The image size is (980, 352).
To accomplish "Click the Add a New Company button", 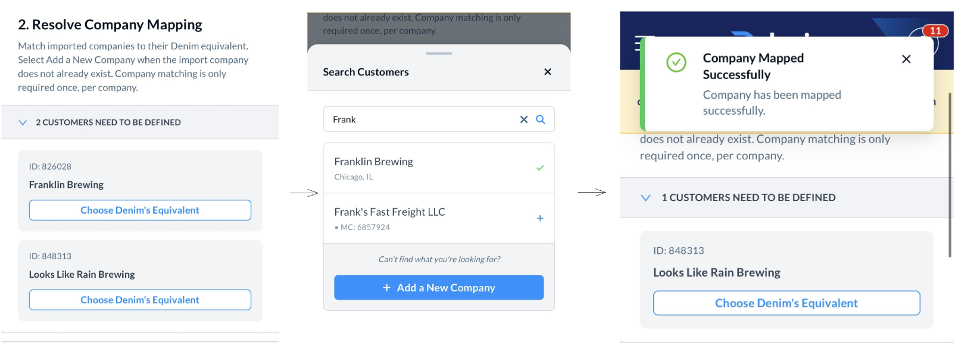I will (439, 288).
